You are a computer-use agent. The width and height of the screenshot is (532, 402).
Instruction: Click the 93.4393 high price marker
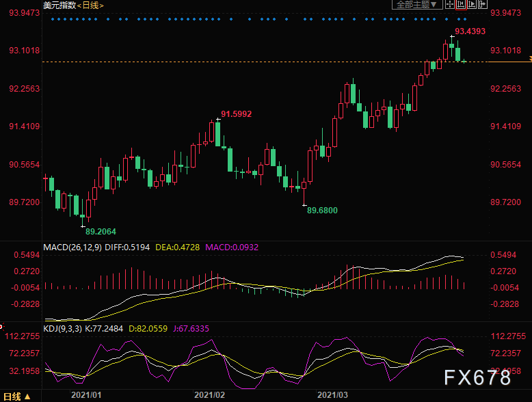point(470,31)
